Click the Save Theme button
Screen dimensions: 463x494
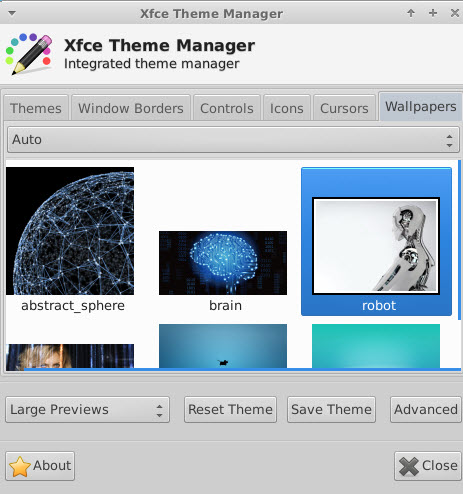(x=331, y=410)
